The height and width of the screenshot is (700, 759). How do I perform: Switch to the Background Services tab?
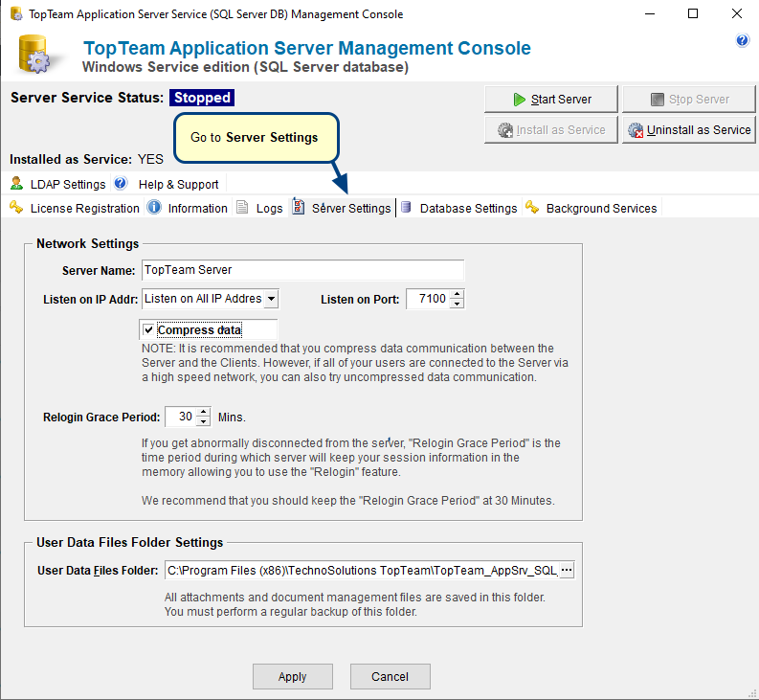pos(592,208)
